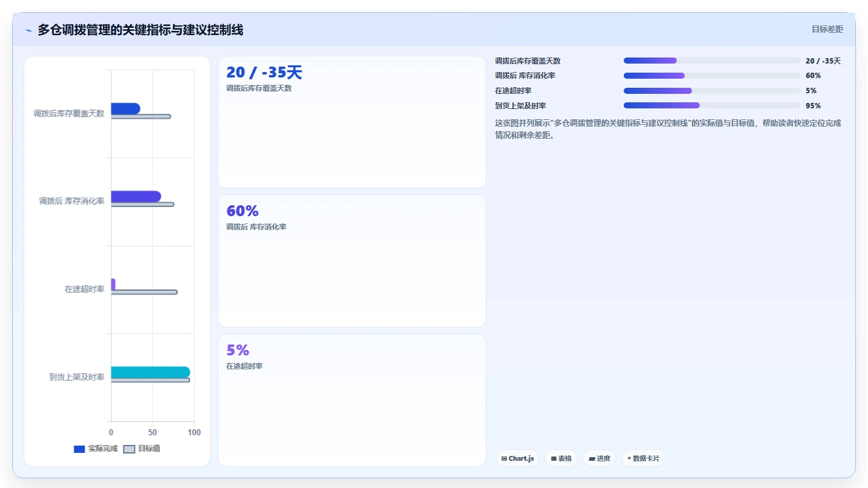Viewport: 868px width, 488px height.
Task: Click indigo actual bar for 调拨后 库存消化率
Action: (x=136, y=196)
